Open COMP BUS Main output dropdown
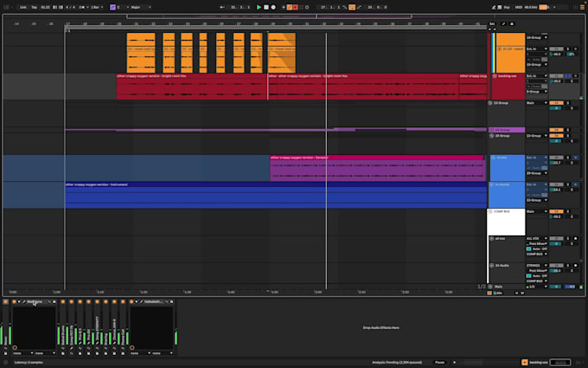Image resolution: width=588 pixels, height=368 pixels. (537, 211)
